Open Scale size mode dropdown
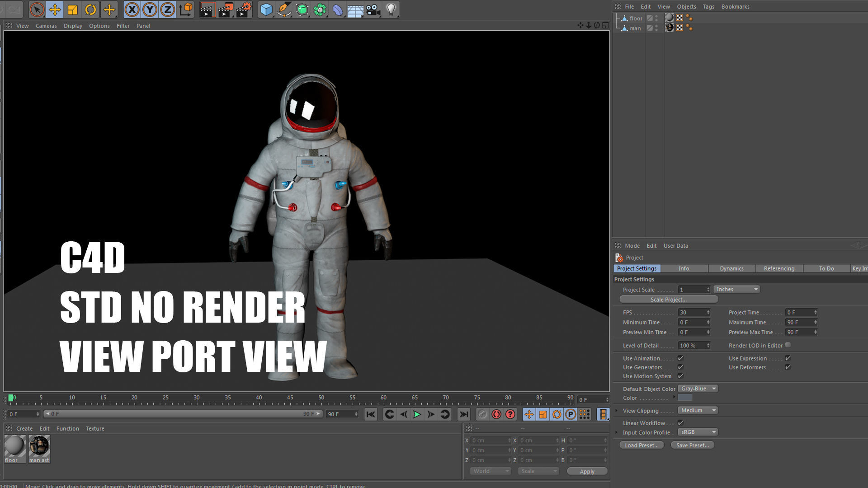868x488 pixels. [x=538, y=471]
